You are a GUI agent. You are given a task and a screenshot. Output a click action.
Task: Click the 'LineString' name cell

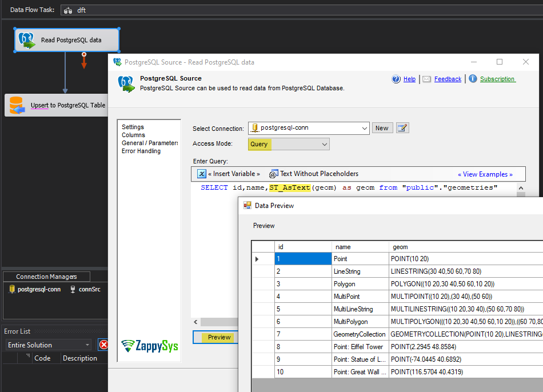pyautogui.click(x=360, y=271)
